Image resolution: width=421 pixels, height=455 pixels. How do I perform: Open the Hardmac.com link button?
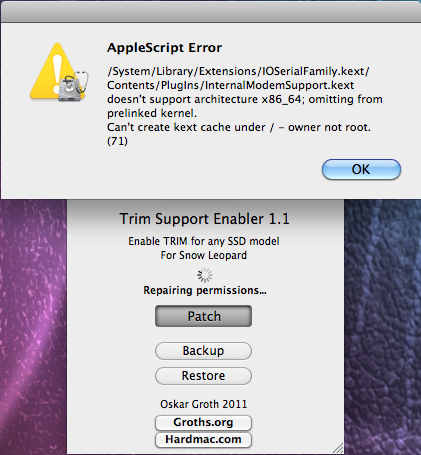point(203,439)
